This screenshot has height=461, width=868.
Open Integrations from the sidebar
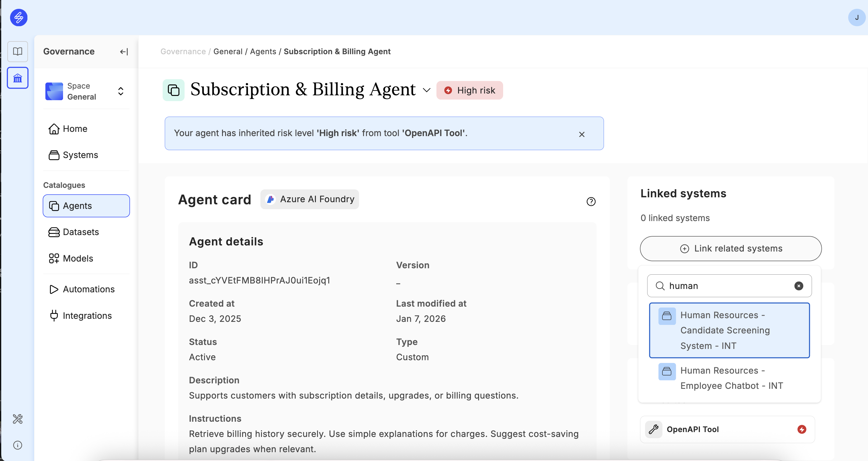click(87, 316)
